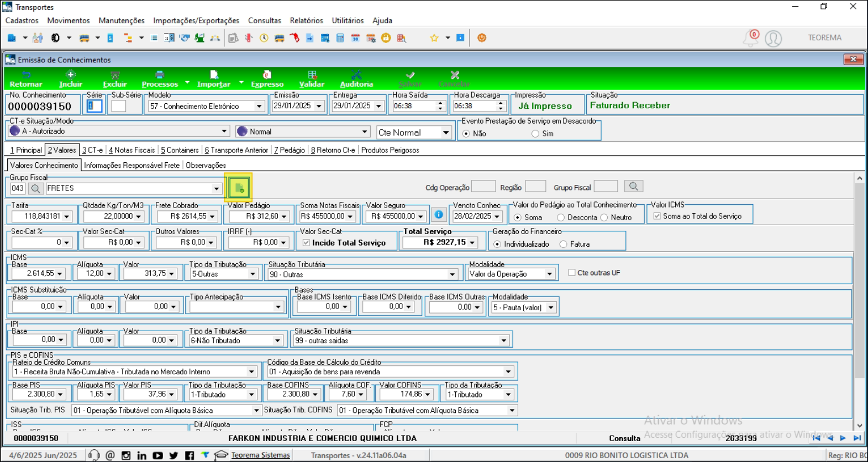Select Soma pedágio radio option

[x=518, y=217]
